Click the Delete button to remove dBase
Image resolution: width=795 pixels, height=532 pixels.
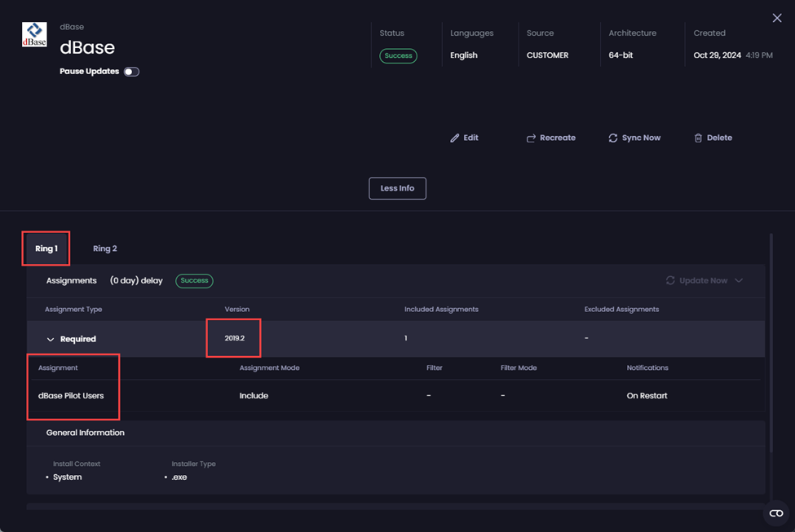click(713, 138)
